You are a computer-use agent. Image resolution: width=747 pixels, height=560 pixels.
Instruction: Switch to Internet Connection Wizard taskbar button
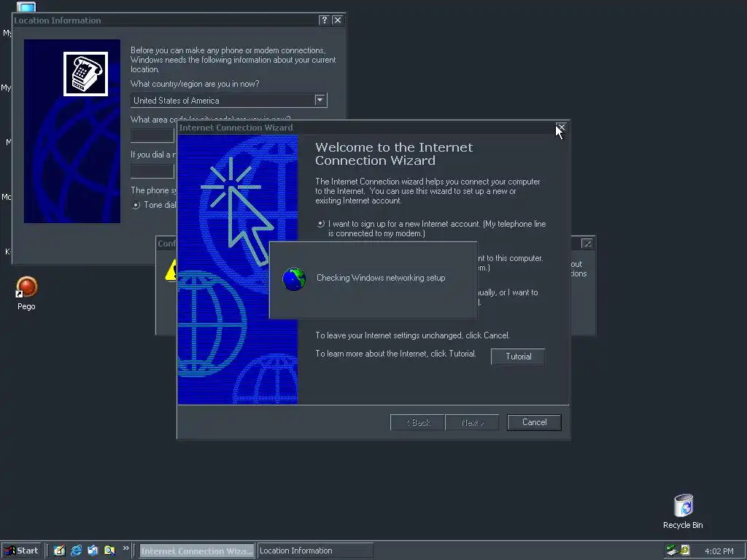197,551
